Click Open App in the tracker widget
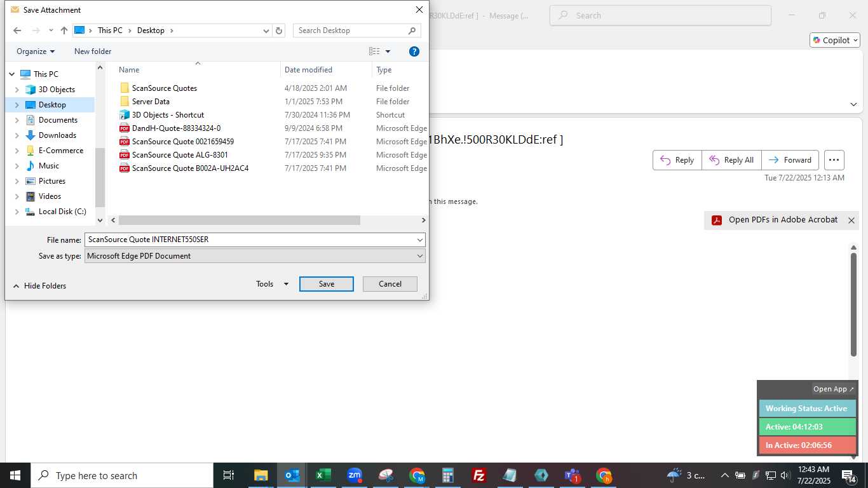Image resolution: width=868 pixels, height=488 pixels. click(834, 389)
